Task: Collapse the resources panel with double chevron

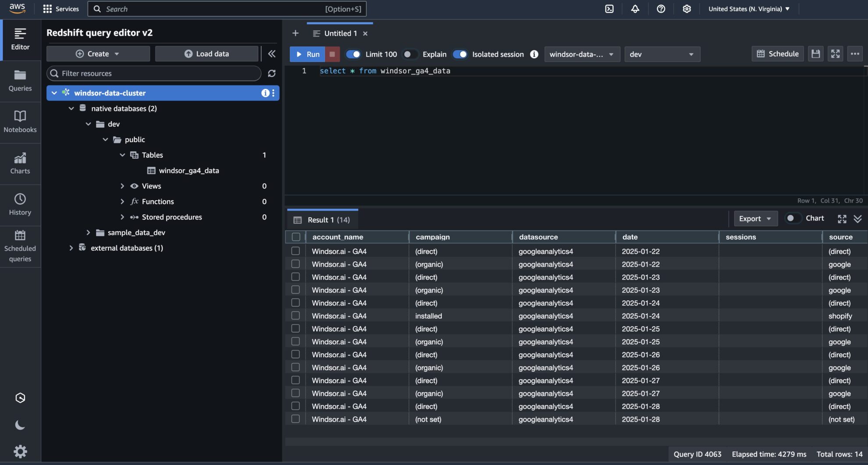Action: (272, 53)
